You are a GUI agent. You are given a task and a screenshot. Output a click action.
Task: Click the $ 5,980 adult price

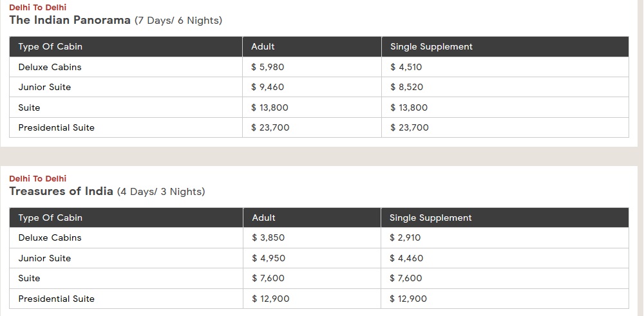tap(267, 67)
